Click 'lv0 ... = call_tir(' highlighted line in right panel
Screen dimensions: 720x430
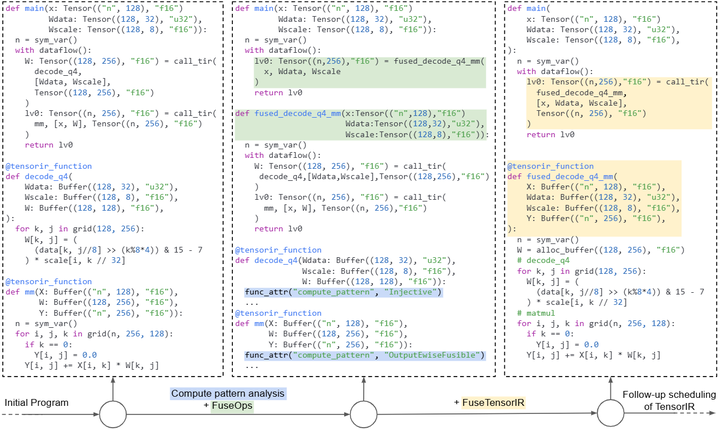[618, 82]
